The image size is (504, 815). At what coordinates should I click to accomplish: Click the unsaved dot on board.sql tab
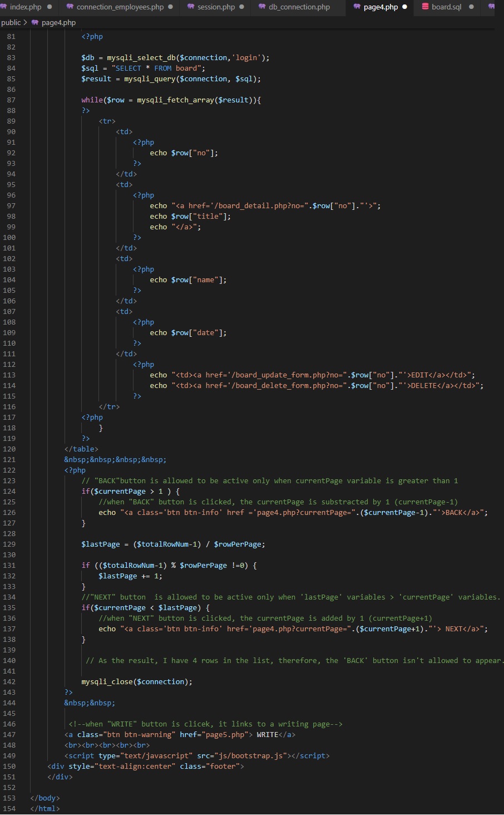pos(471,7)
